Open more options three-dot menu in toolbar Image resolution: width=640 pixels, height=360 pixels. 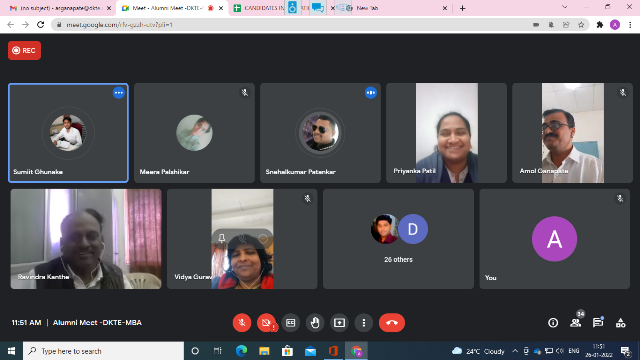click(x=364, y=323)
